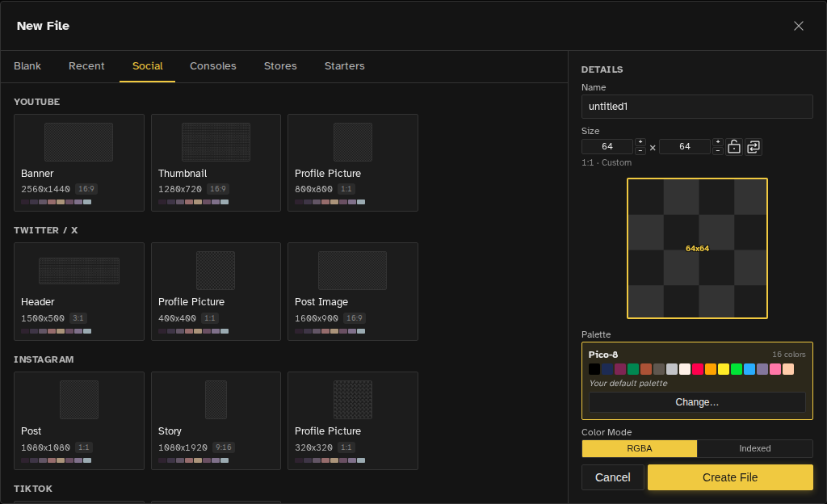Screen dimensions: 827x504
Task: Click the Pico-8 palette name
Action: pos(602,355)
